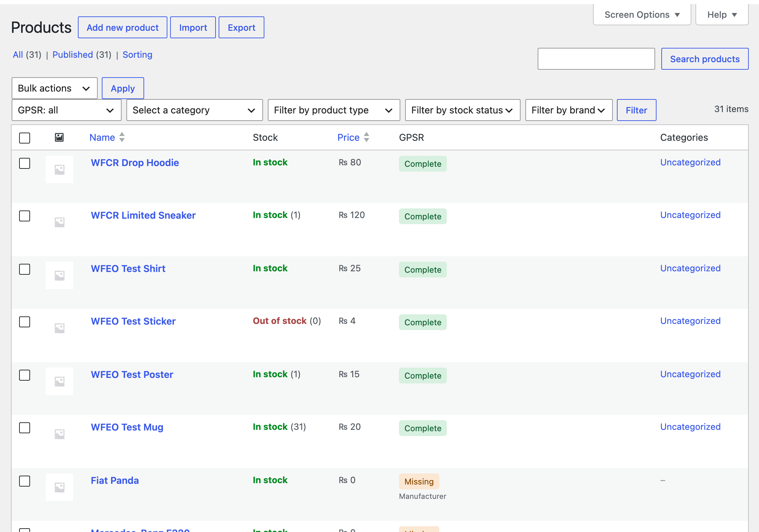Screen dimensions: 759x532
Task: Check the WFCR Drop Hoodie row checkbox
Action: coord(25,163)
